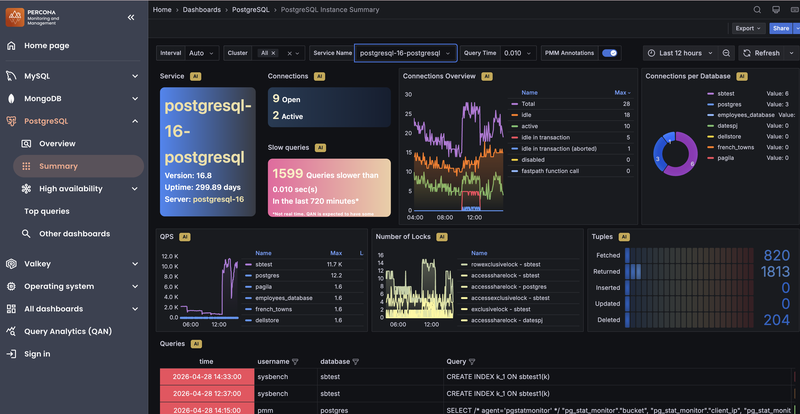This screenshot has height=414, width=800.
Task: Click the zoom out time range icon
Action: [726, 53]
